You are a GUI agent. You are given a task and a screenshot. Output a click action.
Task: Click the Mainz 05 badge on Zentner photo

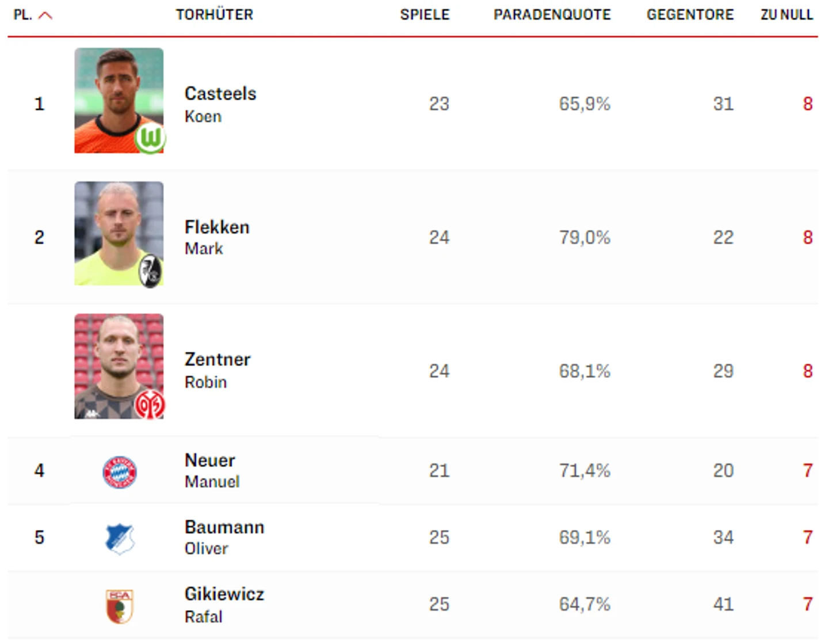(x=150, y=405)
